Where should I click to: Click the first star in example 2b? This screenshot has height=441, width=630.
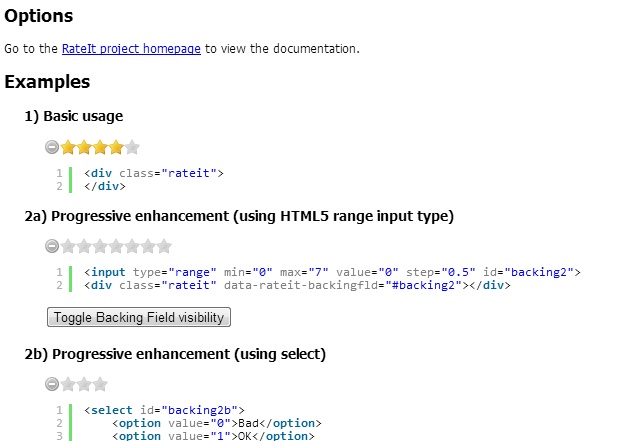click(69, 384)
